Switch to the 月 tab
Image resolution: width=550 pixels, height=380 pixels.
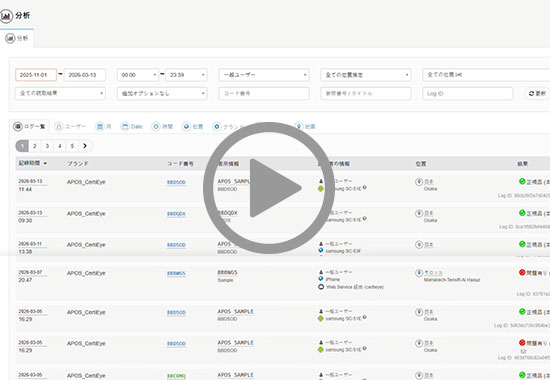(x=103, y=126)
